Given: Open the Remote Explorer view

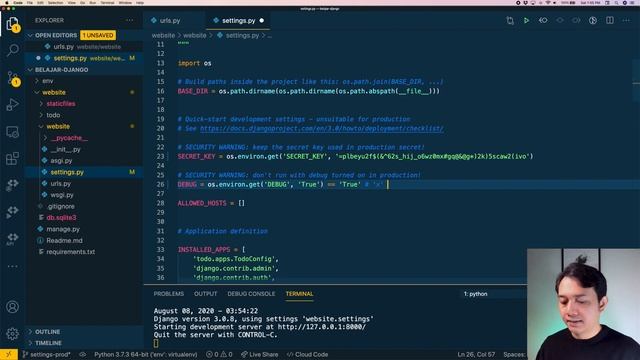Looking at the screenshot, I should pos(12,132).
